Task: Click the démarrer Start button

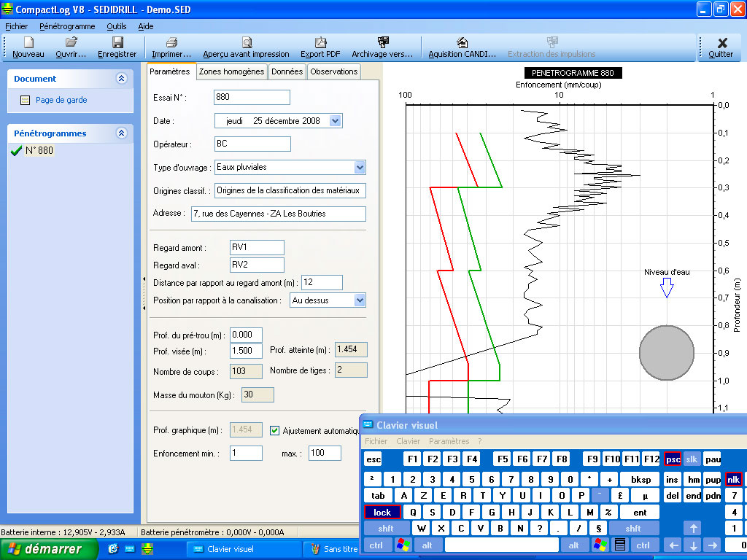Action: coord(49,549)
